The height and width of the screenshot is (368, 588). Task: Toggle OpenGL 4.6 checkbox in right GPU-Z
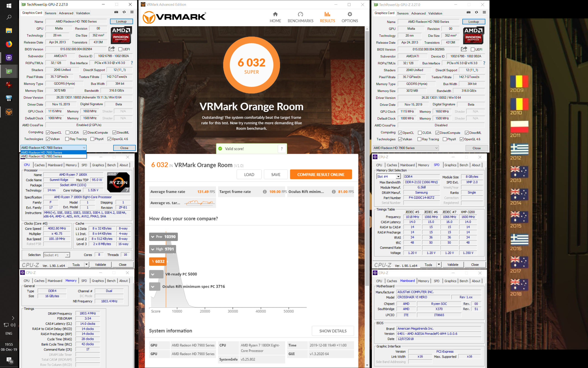[462, 139]
